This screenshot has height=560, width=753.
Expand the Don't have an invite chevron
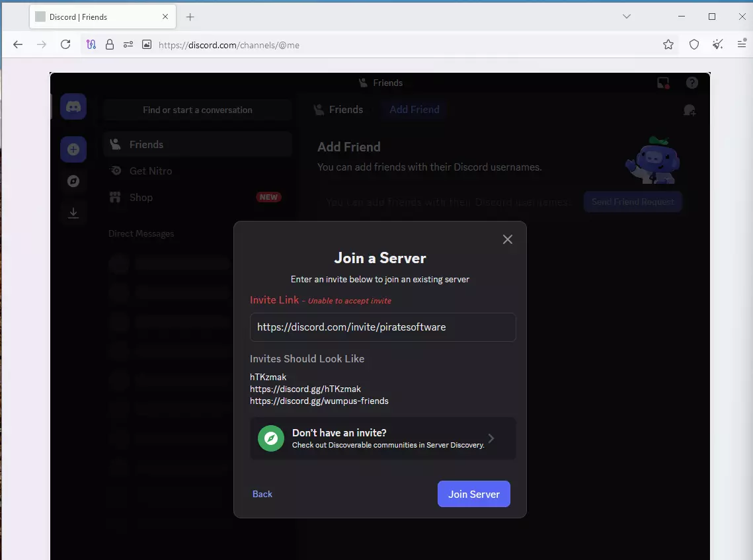(491, 438)
